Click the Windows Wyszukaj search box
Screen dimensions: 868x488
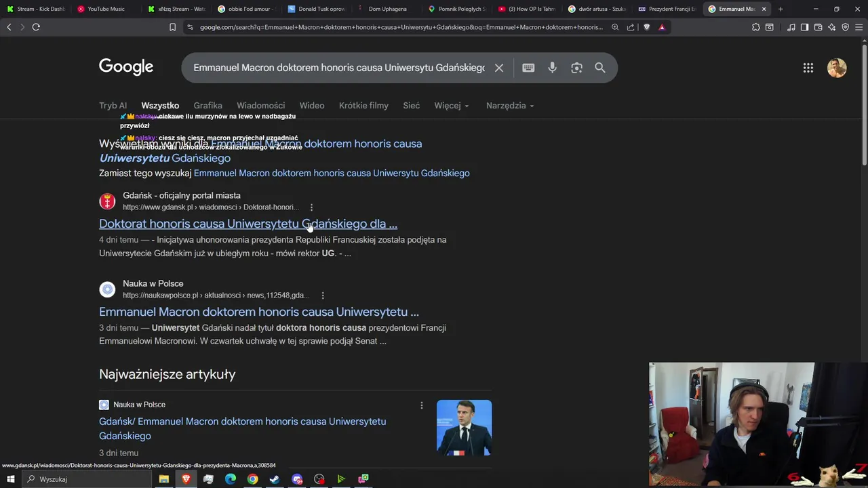coord(87,479)
